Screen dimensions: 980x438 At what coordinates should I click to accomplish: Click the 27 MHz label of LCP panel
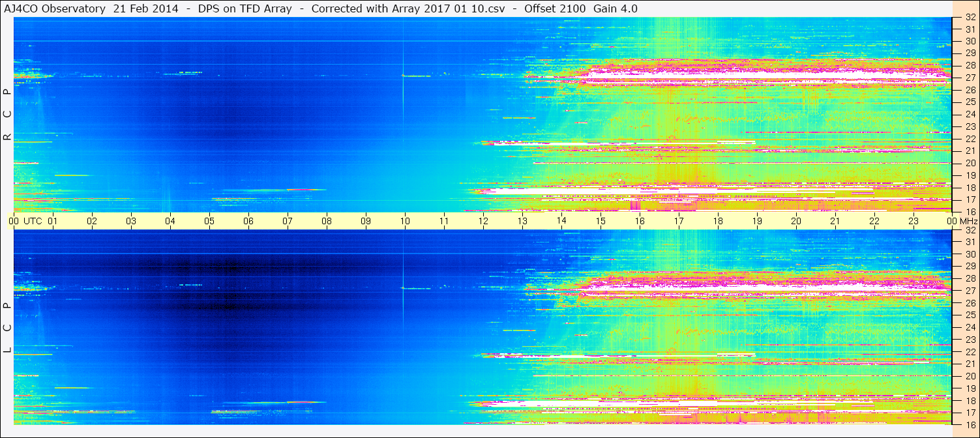(970, 291)
